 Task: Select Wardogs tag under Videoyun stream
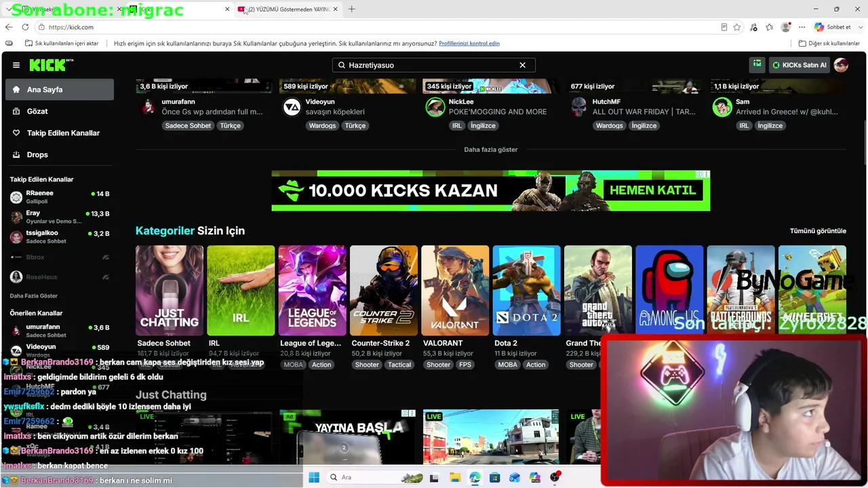tap(322, 125)
